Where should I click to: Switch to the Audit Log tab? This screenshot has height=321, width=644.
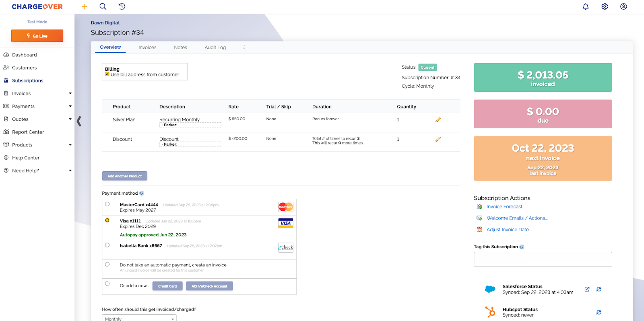(215, 47)
